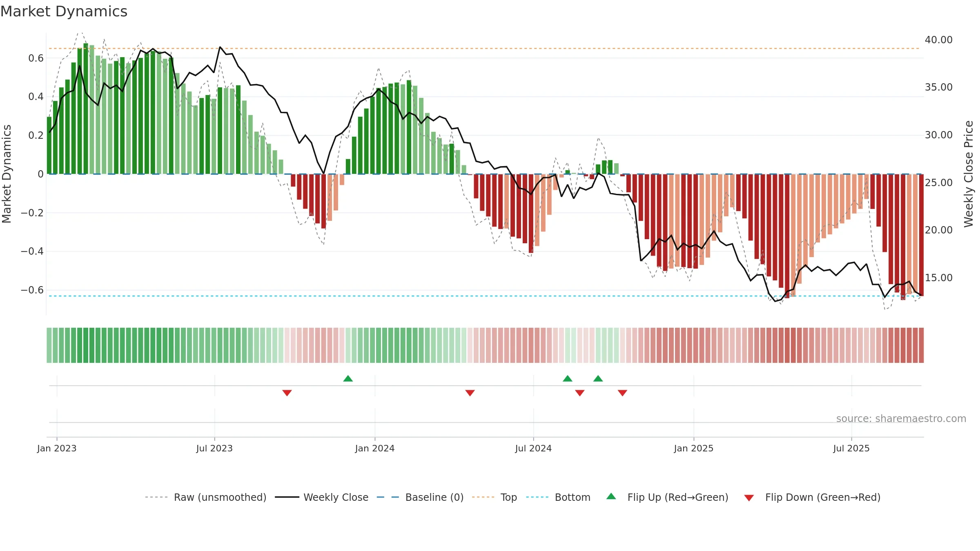
Task: Click the 0.4 left axis label
Action: click(x=36, y=96)
